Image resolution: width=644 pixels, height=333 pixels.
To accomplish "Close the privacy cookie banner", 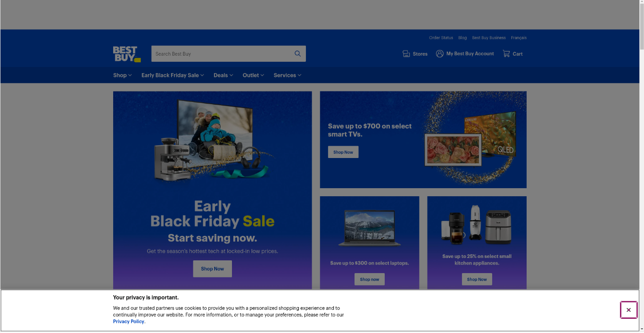I will pyautogui.click(x=628, y=310).
